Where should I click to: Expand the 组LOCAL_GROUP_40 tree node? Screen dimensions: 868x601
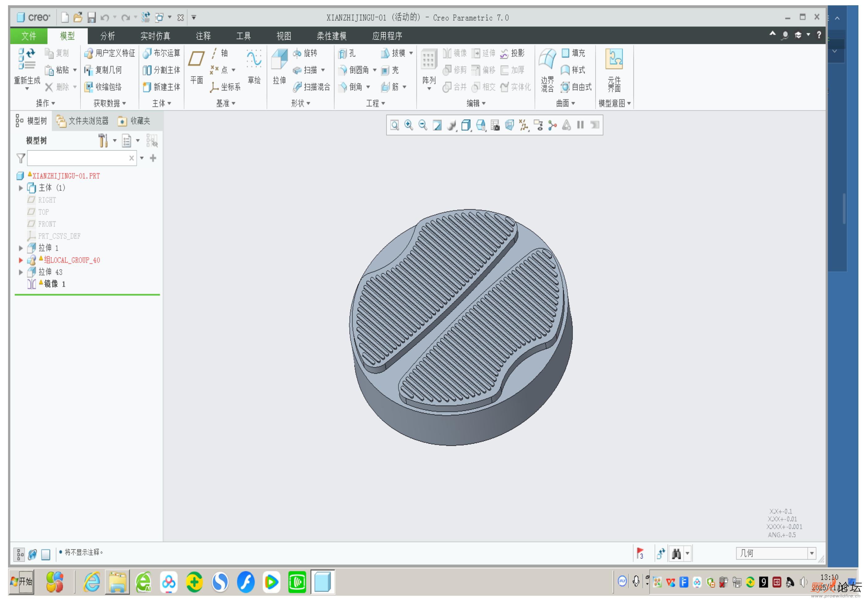[21, 260]
